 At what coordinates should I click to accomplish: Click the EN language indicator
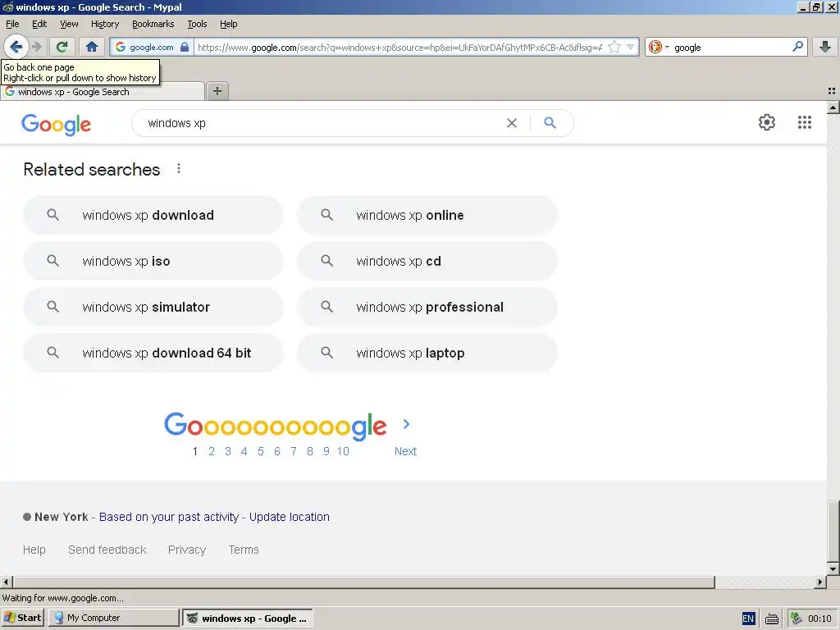pyautogui.click(x=748, y=619)
